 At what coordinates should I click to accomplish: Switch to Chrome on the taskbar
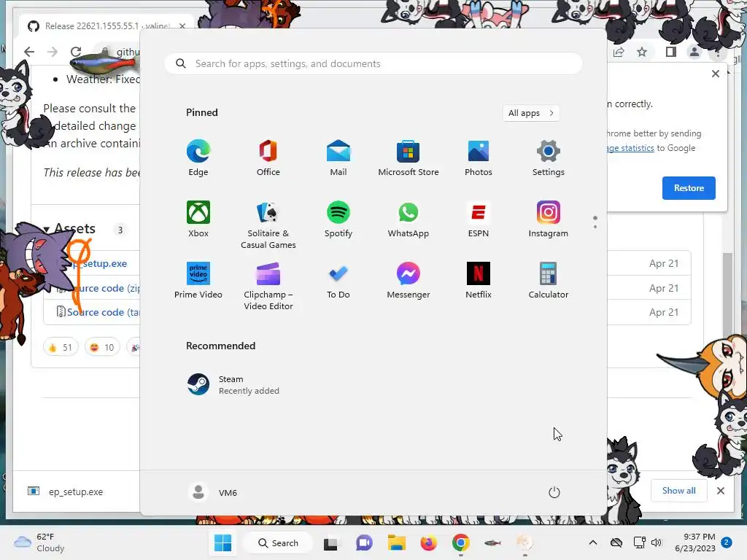tap(461, 542)
